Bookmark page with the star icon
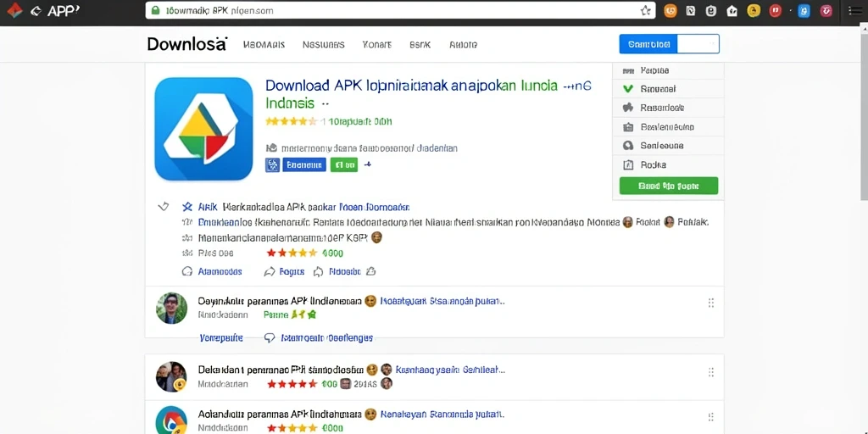This screenshot has width=868, height=434. [645, 10]
